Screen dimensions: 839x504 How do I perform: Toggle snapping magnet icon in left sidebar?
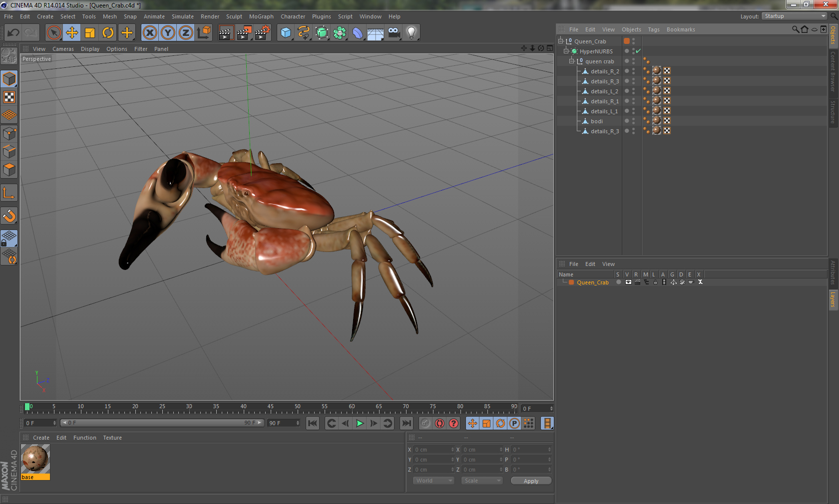tap(9, 216)
